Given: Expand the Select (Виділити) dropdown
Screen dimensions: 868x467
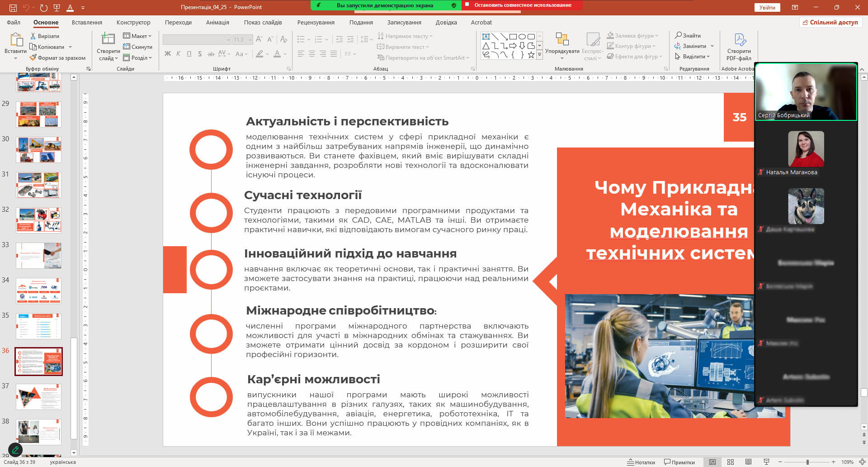Looking at the screenshot, I should click(x=693, y=57).
